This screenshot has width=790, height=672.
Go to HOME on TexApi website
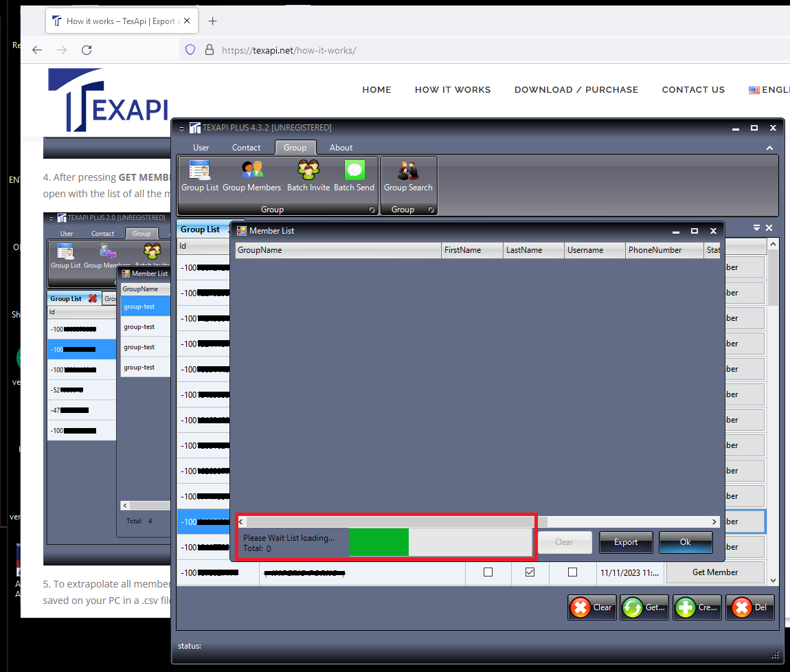click(376, 90)
